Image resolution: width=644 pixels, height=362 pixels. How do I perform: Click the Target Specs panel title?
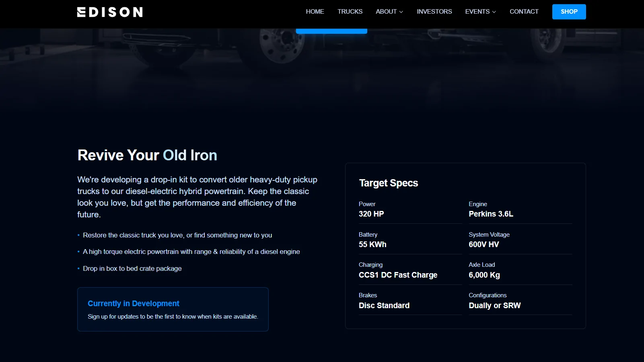[388, 183]
